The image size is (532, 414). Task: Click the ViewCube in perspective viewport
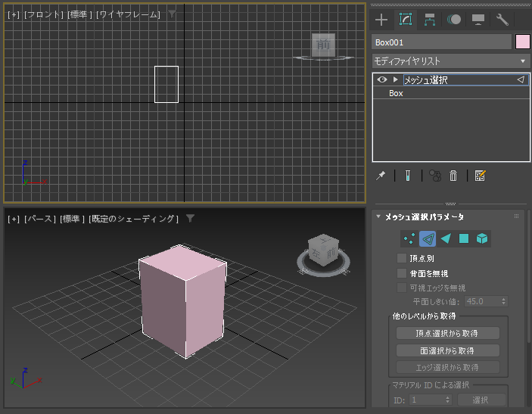323,250
